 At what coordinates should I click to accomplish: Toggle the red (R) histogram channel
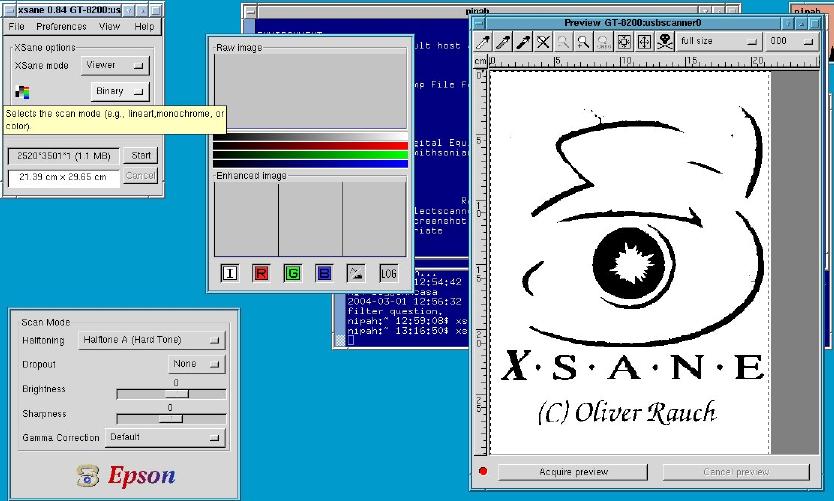click(x=261, y=273)
